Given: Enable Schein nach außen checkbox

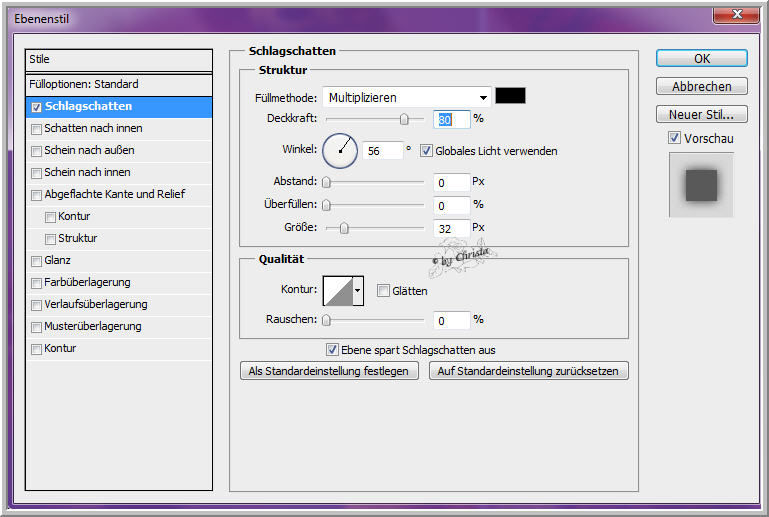Looking at the screenshot, I should click(x=36, y=151).
